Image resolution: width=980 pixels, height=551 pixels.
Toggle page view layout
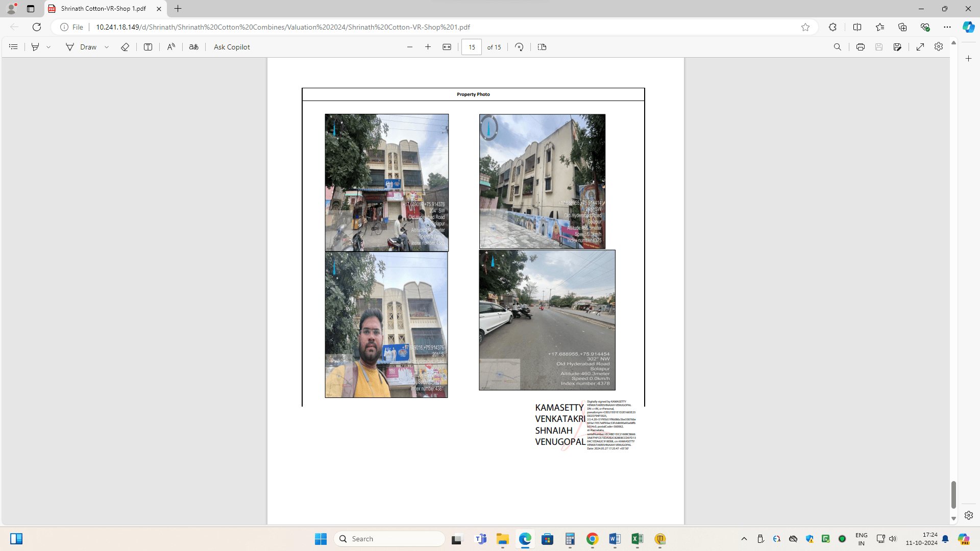(x=542, y=47)
